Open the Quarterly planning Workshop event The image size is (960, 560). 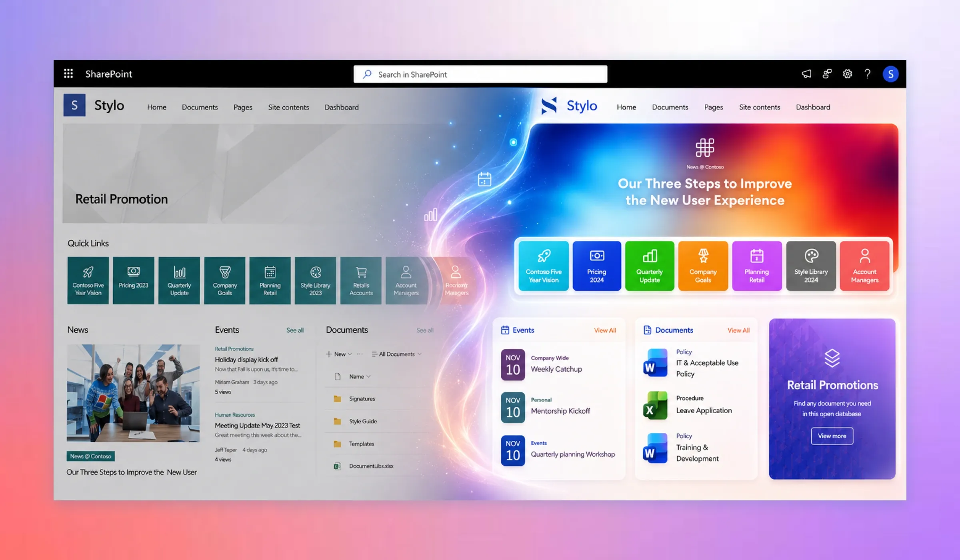573,454
